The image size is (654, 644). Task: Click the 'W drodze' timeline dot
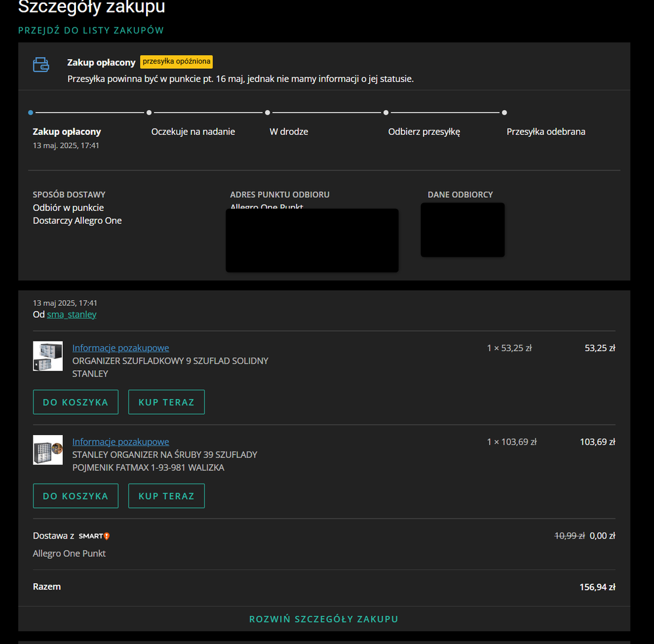(x=268, y=113)
